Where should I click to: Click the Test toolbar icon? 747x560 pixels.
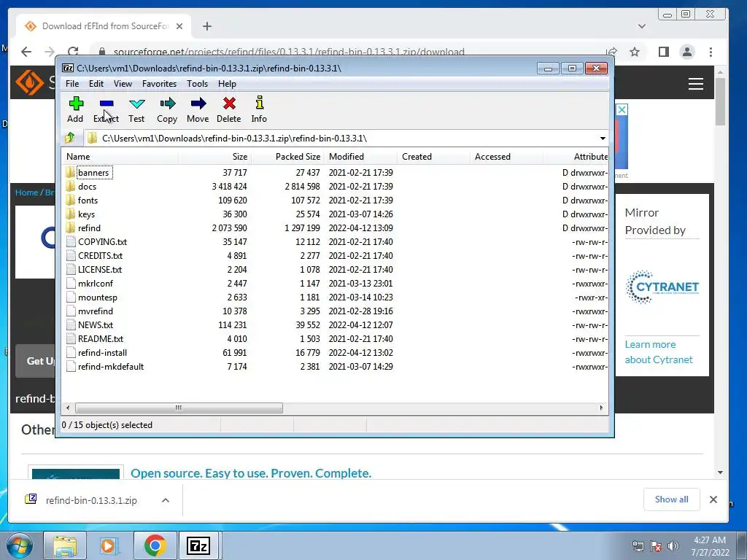coord(136,109)
